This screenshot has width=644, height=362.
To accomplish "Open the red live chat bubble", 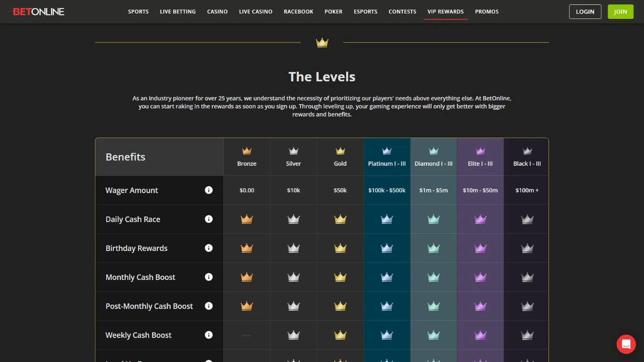I will pos(626,344).
